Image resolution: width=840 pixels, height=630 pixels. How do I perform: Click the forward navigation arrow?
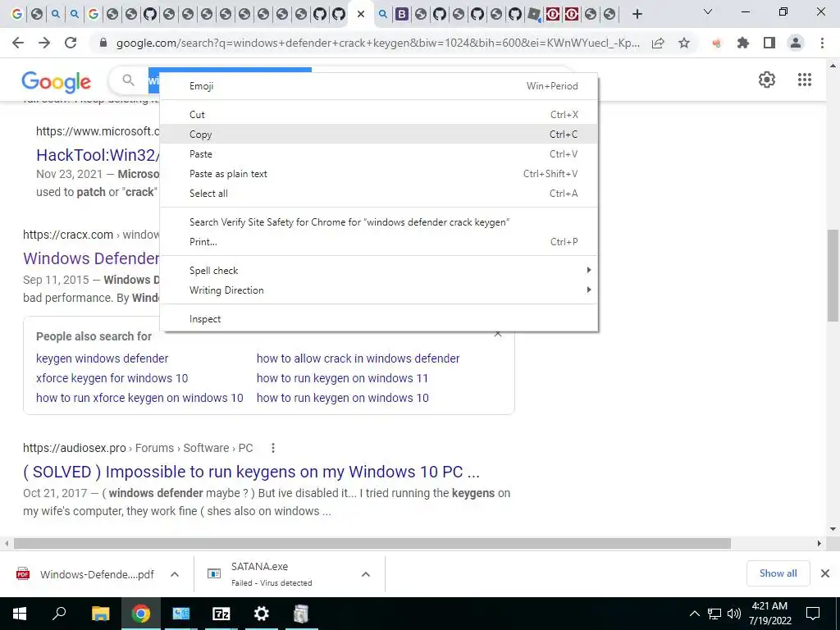44,43
